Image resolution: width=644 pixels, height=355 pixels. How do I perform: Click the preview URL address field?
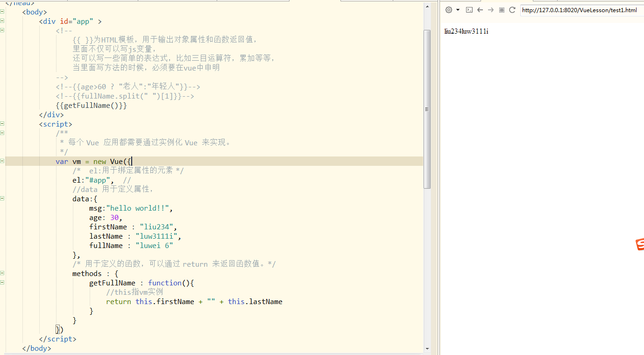[x=582, y=10]
